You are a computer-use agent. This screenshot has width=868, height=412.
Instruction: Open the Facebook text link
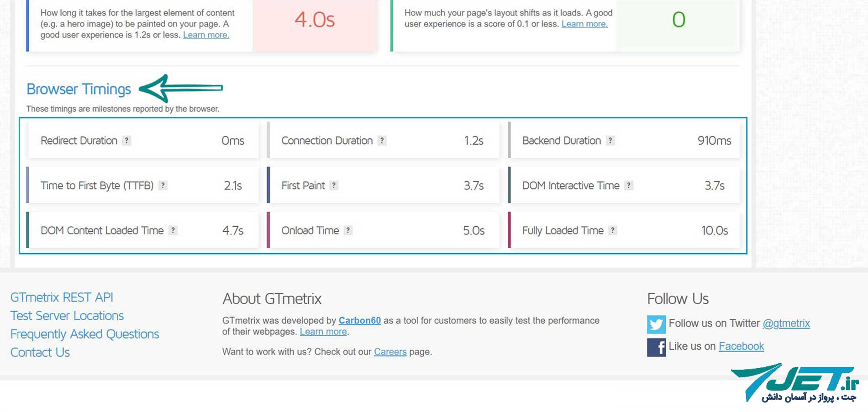click(x=742, y=346)
